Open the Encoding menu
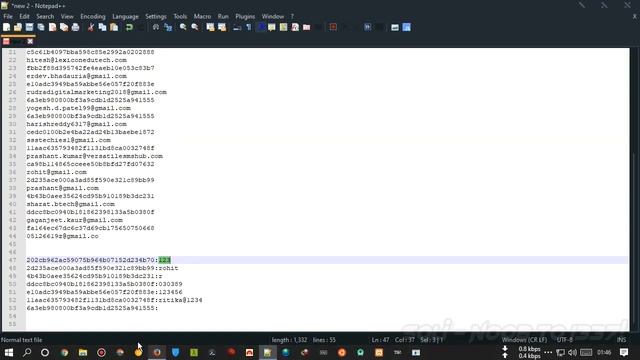Image resolution: width=640 pixels, height=360 pixels. (93, 16)
